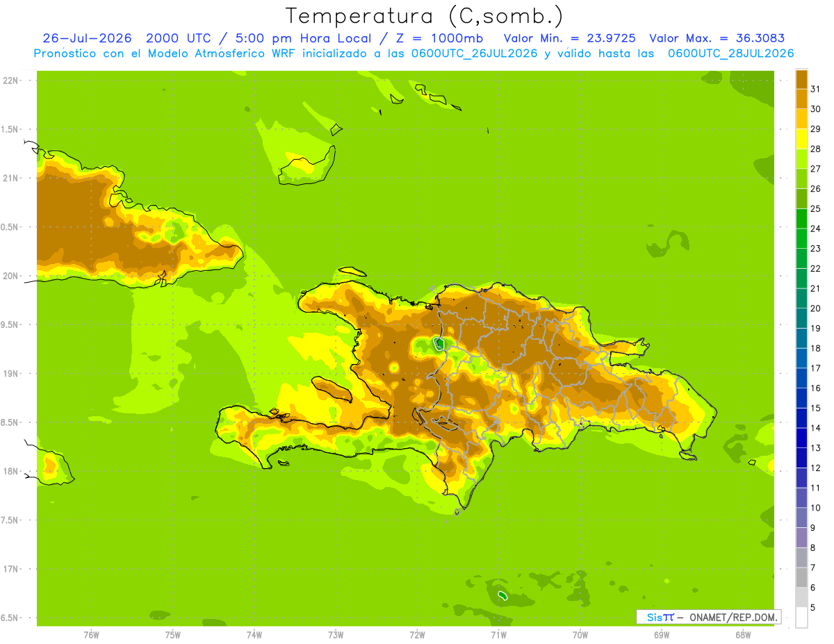Click the '22N' latitude axis label

(x=10, y=80)
